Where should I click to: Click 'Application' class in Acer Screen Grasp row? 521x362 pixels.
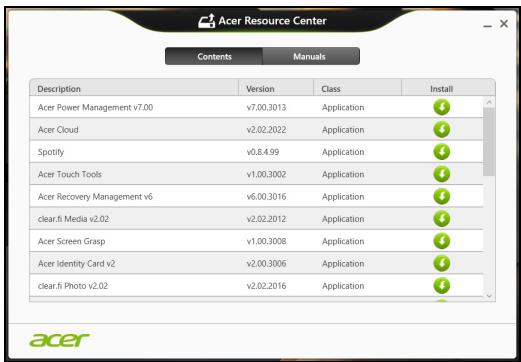point(343,242)
